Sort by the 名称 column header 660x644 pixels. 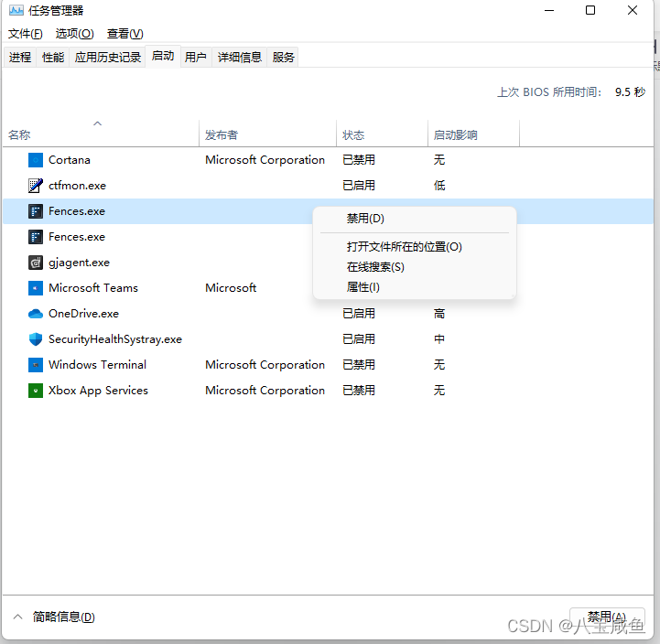tap(101, 135)
